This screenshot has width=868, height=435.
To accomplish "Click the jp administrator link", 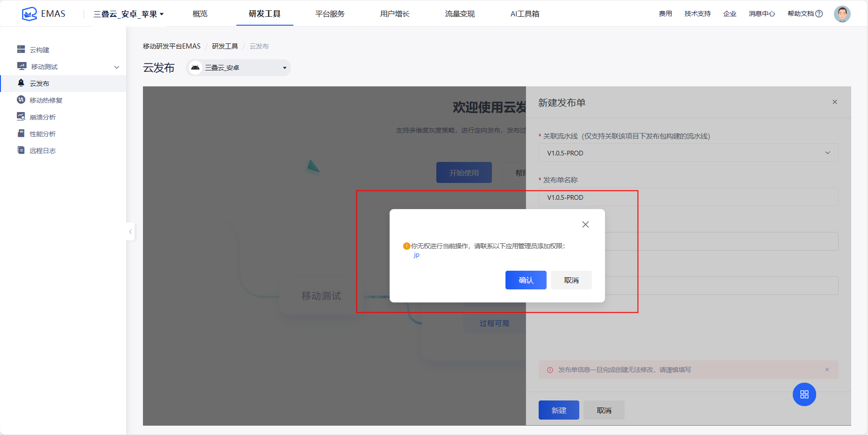I will pos(416,255).
